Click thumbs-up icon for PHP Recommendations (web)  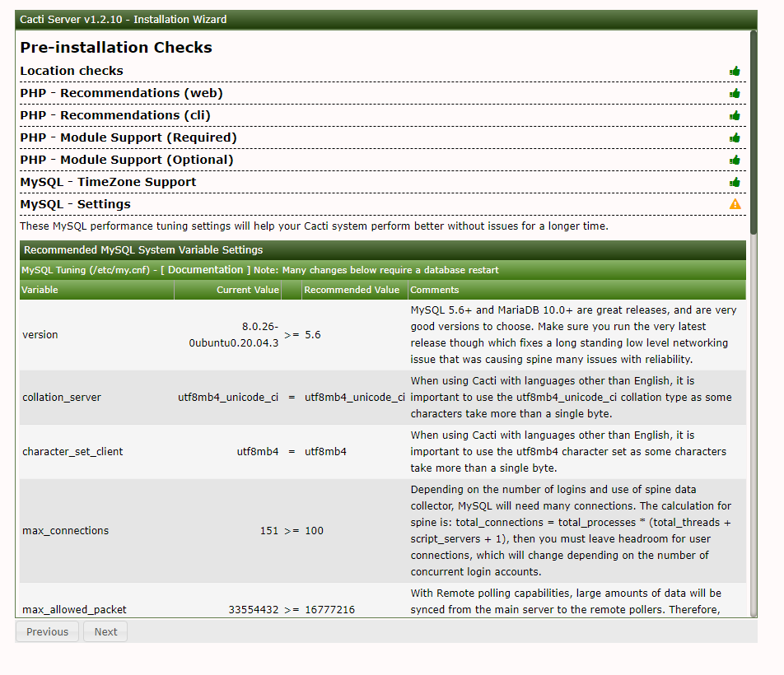[x=735, y=93]
